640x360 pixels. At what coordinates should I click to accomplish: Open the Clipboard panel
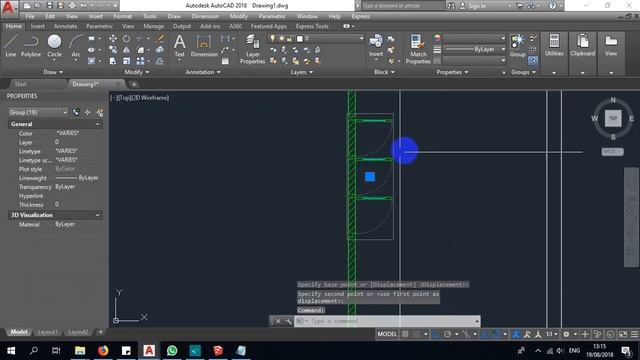click(x=583, y=45)
